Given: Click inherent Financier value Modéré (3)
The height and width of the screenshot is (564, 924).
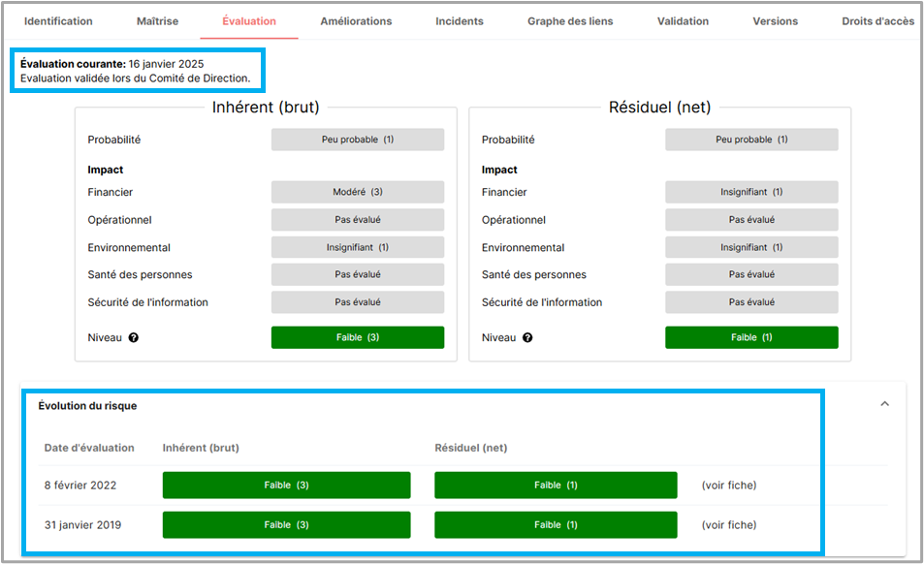Looking at the screenshot, I should (357, 192).
